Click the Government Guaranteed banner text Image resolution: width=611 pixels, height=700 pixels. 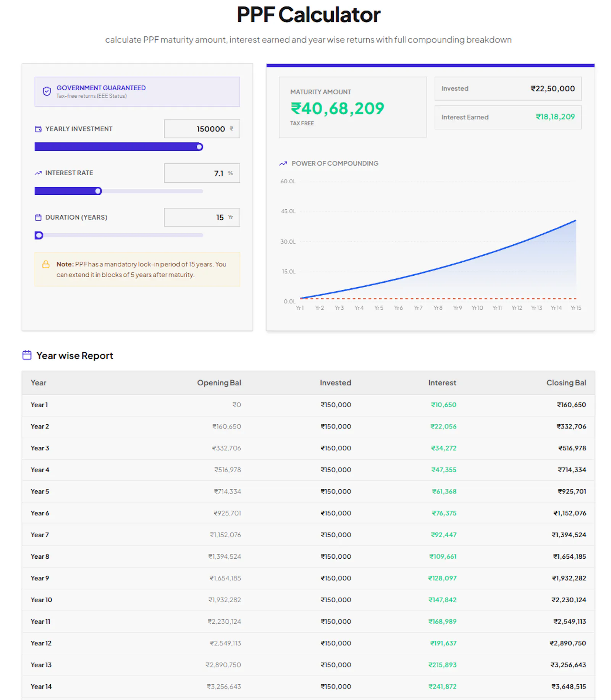coord(101,88)
